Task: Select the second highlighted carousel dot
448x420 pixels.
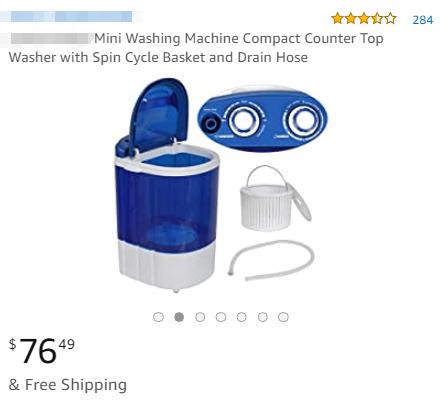Action: [x=179, y=317]
